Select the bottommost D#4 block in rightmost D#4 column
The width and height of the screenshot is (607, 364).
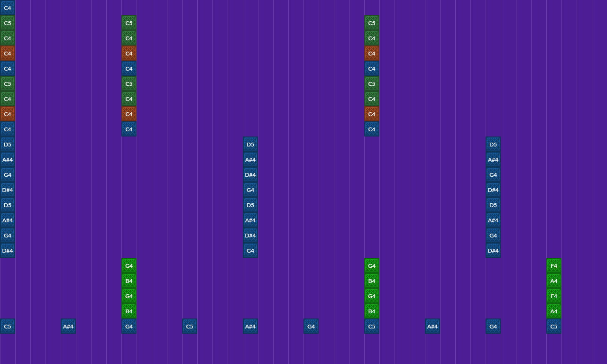coord(493,251)
